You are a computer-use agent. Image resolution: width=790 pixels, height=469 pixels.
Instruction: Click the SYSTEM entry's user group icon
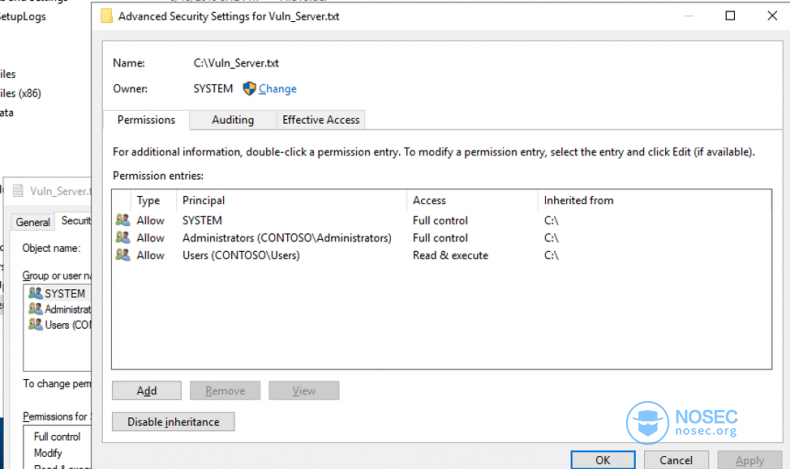(x=122, y=220)
